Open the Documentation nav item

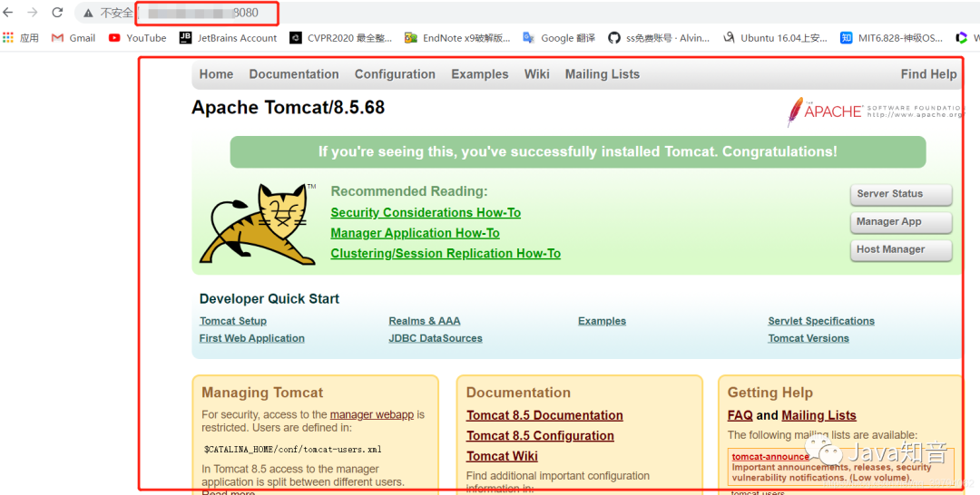[294, 74]
